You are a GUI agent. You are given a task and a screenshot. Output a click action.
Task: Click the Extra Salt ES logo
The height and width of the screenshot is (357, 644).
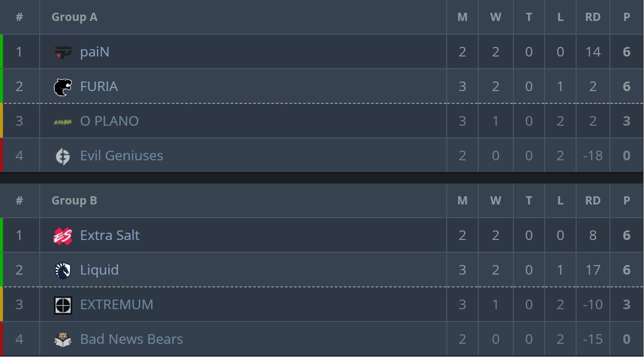[x=63, y=236]
